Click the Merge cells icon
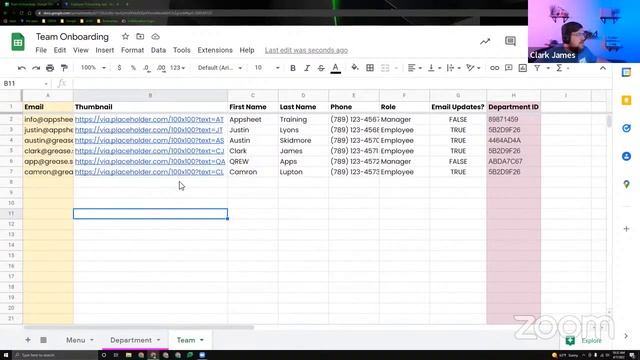The height and width of the screenshot is (360, 640). [385, 68]
